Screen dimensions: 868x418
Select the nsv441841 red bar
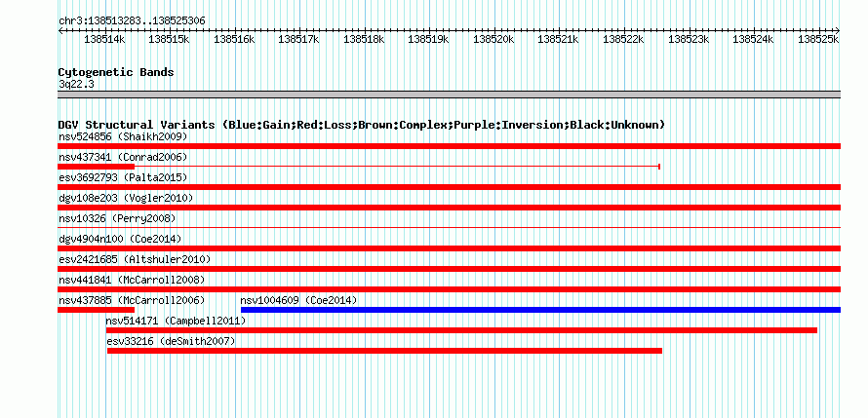click(449, 289)
